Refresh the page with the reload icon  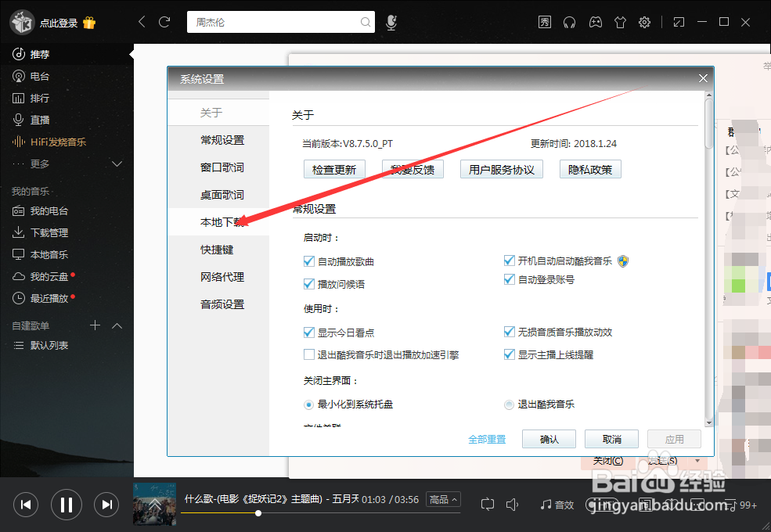coord(164,22)
